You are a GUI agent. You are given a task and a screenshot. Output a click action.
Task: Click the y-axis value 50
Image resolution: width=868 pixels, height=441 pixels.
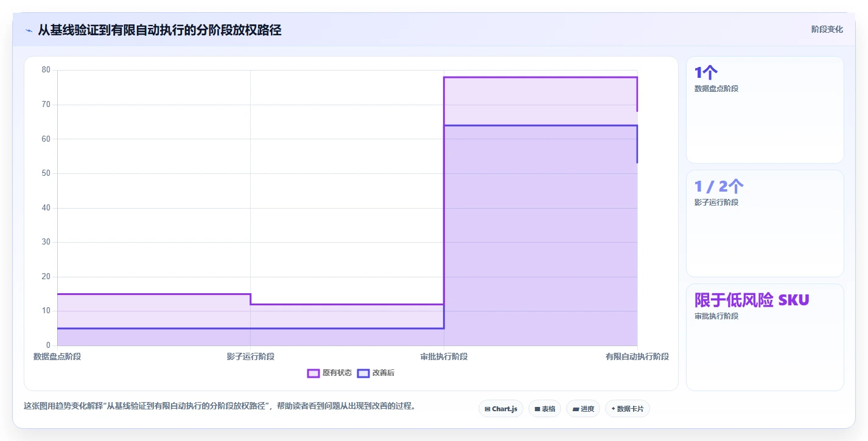point(46,173)
